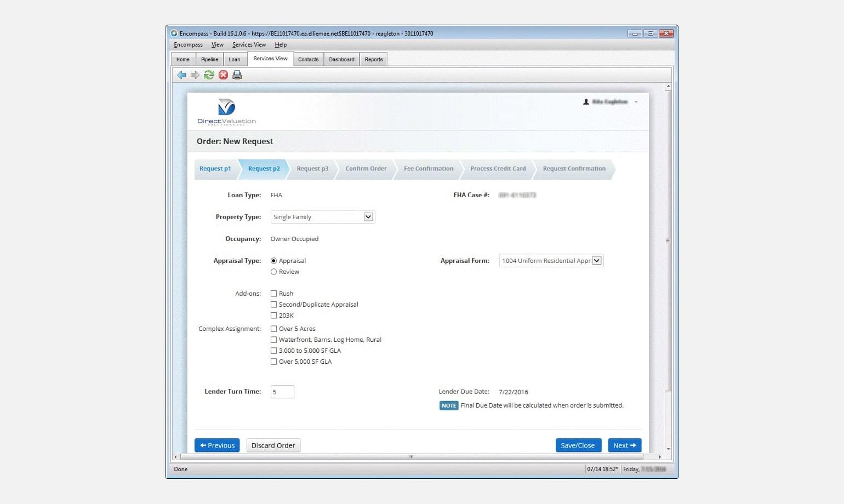This screenshot has height=504, width=844.
Task: Click the scroll right arrow
Action: click(660, 457)
